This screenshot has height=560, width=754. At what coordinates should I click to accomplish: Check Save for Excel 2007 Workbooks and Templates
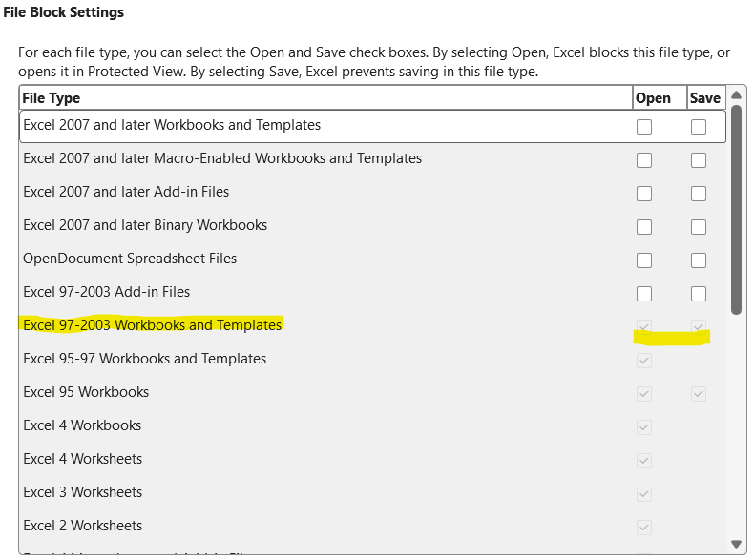pos(699,127)
